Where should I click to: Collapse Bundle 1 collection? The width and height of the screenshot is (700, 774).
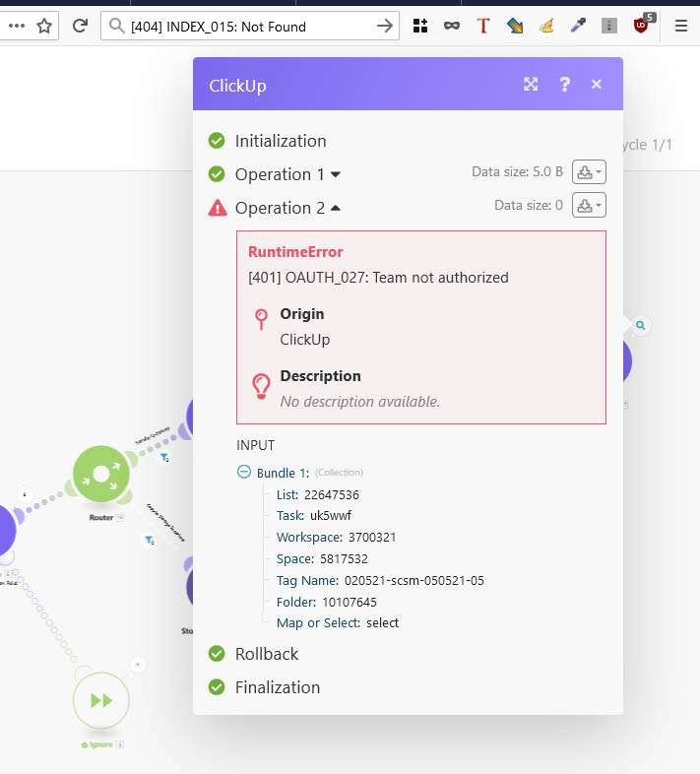(x=244, y=472)
